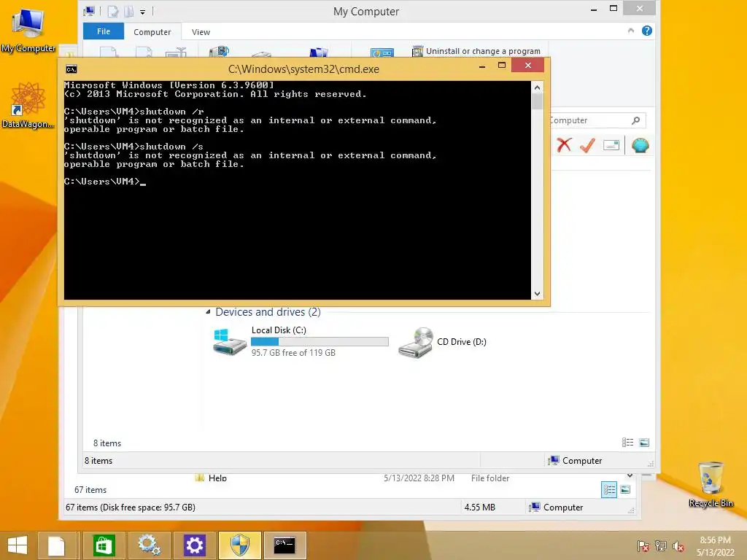Collapse the ribbon with the chevron arrow

631,31
